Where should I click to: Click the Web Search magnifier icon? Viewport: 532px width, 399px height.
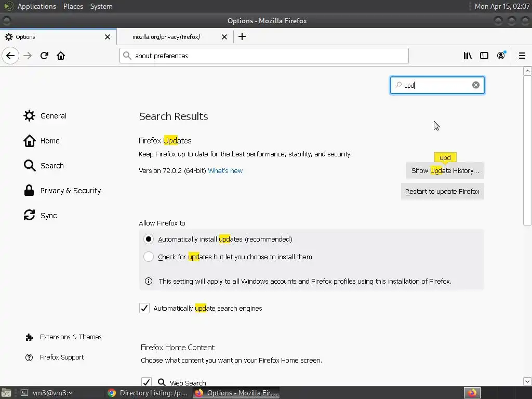(x=162, y=382)
